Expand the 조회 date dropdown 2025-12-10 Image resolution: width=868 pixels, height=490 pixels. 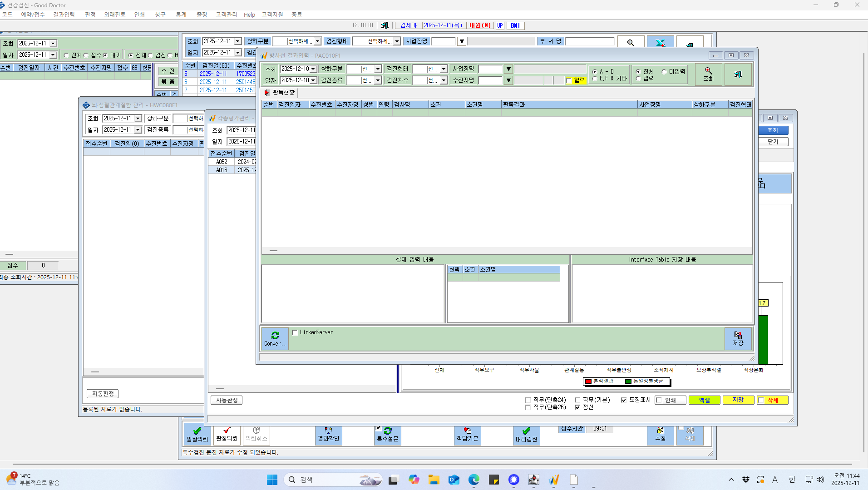pos(313,69)
